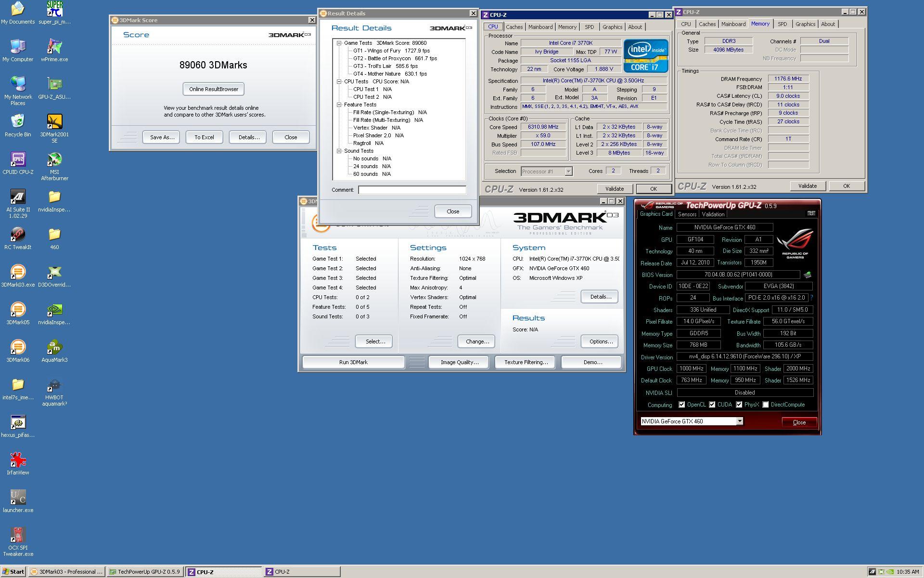Click the Close button in GPU-Z
The image size is (924, 578).
coord(799,422)
